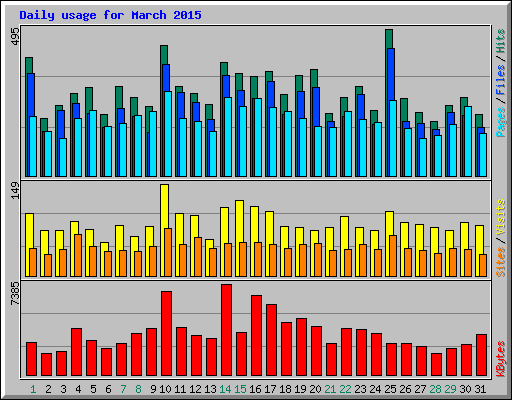Click day label 16 on x-axis
Viewport: 512px width, 400px height.
click(x=255, y=389)
